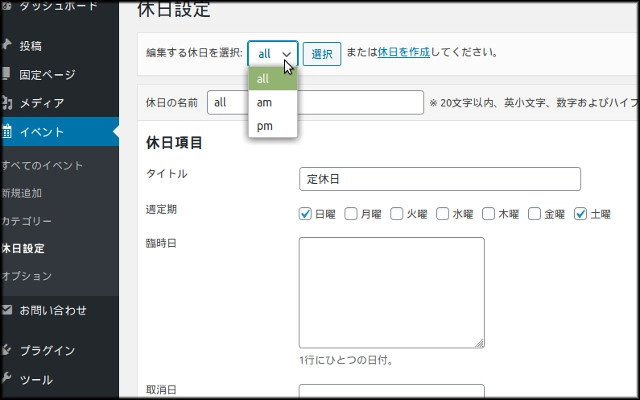Open 投稿 in the sidebar
The image size is (640, 400).
31,46
